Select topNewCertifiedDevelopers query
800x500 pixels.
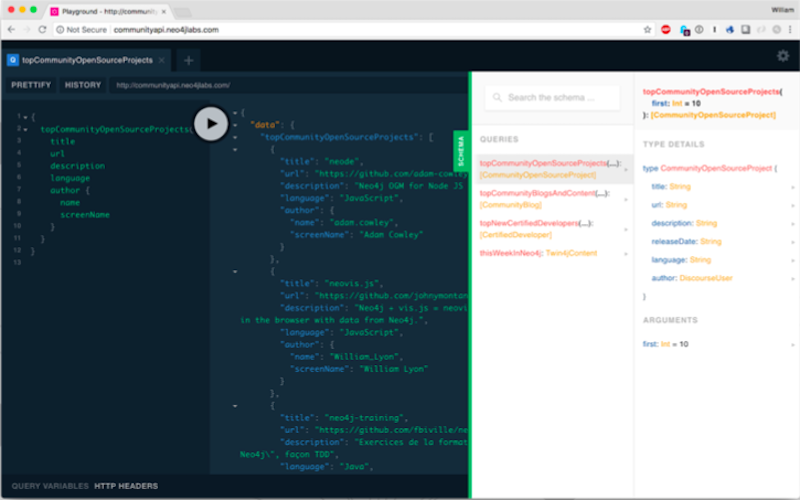554,229
